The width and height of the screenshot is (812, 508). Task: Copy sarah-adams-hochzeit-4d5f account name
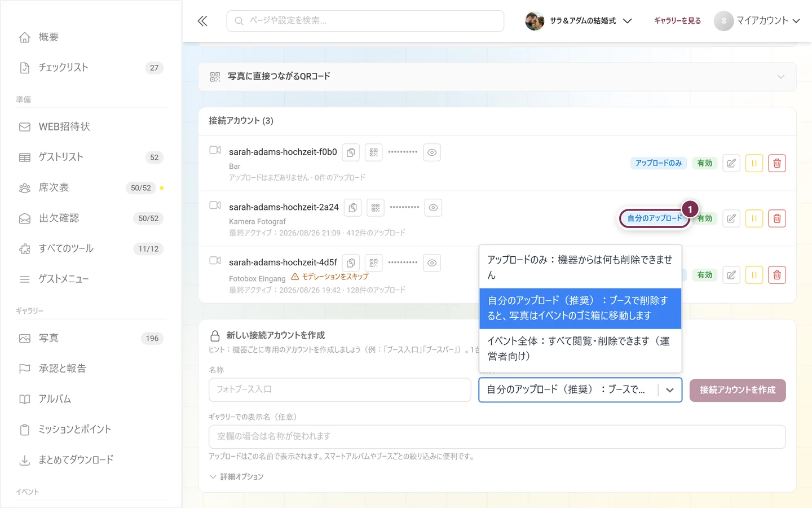click(351, 263)
